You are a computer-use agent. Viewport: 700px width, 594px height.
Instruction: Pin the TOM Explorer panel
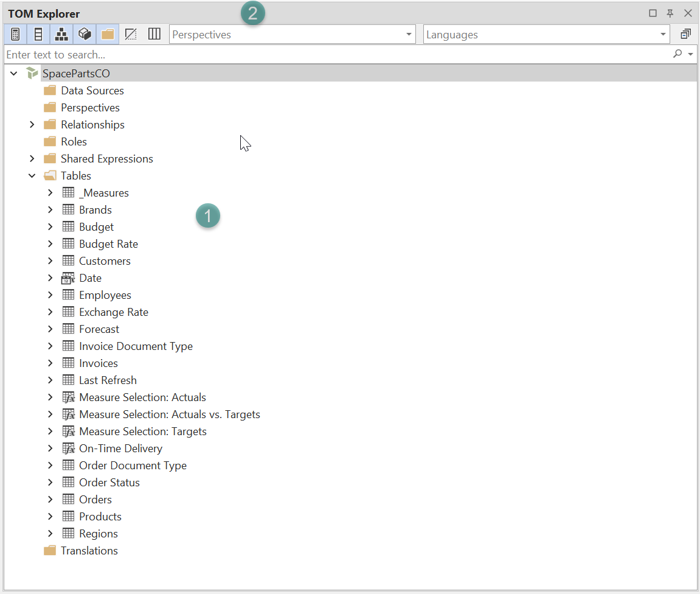click(670, 13)
